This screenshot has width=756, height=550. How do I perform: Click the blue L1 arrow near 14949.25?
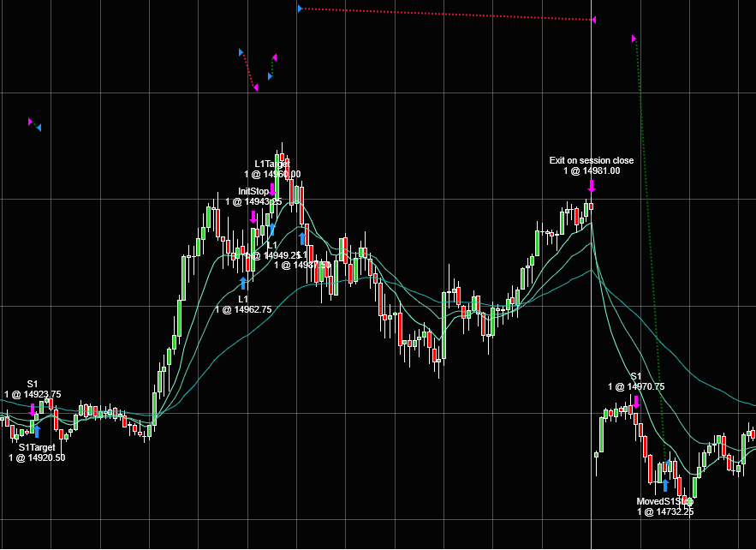272,230
